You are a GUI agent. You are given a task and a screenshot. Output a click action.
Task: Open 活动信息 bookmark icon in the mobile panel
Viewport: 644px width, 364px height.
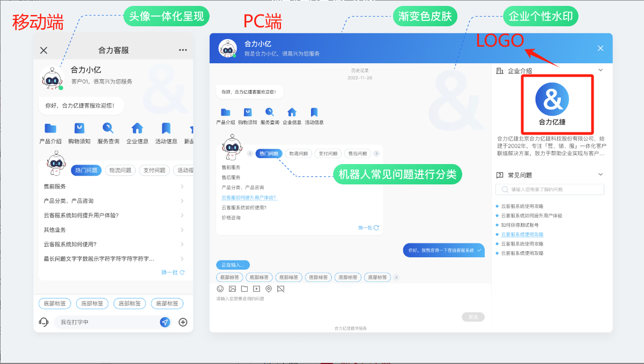166,128
